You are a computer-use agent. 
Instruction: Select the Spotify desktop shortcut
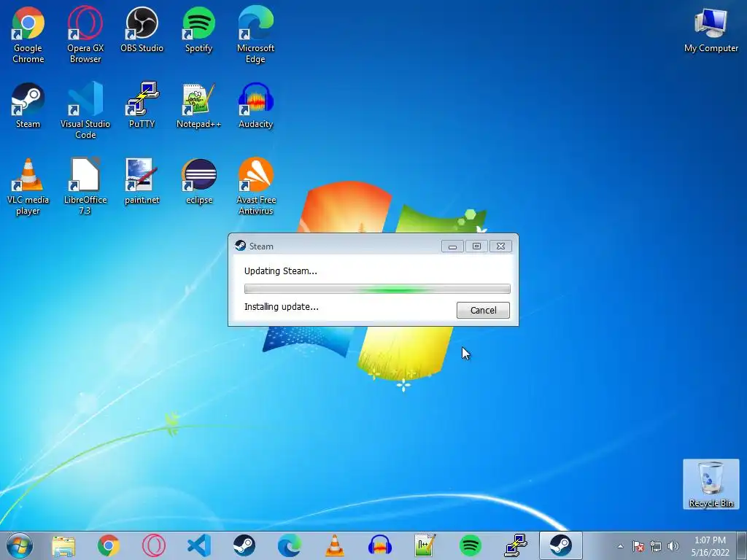coord(198,29)
